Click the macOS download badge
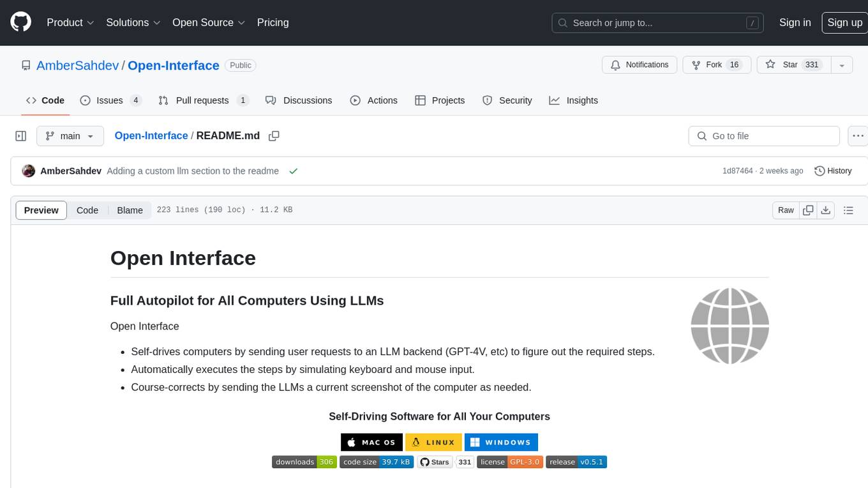 point(371,442)
